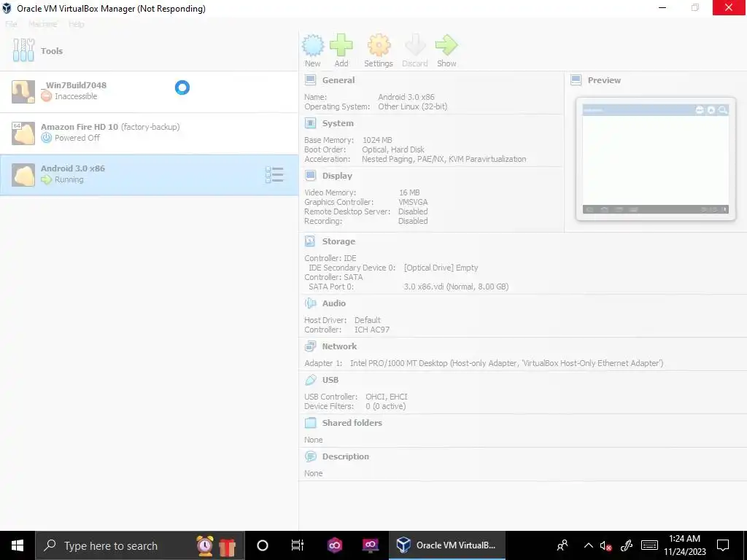The image size is (747, 560).
Task: Click the Inaccessible status icon
Action: (x=46, y=96)
